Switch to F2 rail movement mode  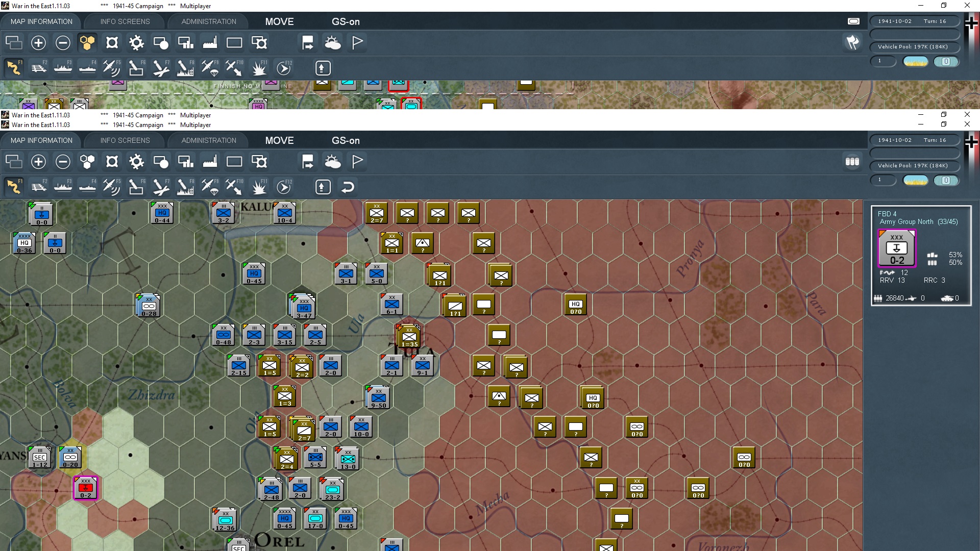[x=39, y=187]
